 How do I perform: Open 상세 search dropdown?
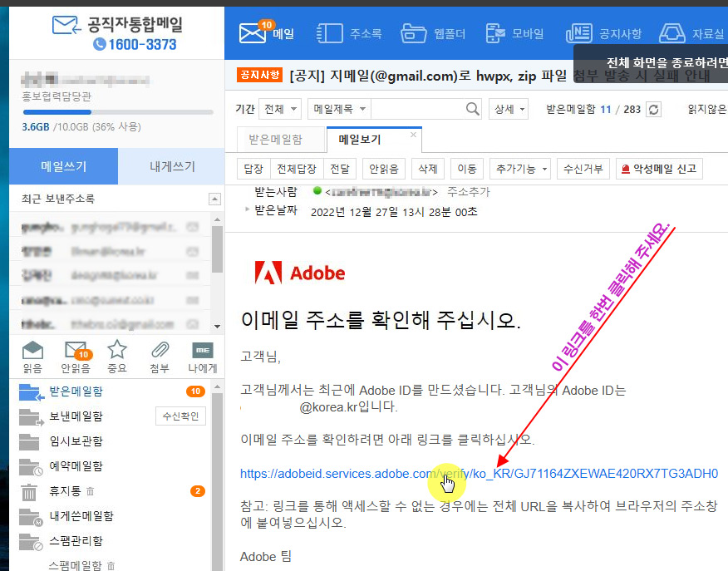pos(509,109)
